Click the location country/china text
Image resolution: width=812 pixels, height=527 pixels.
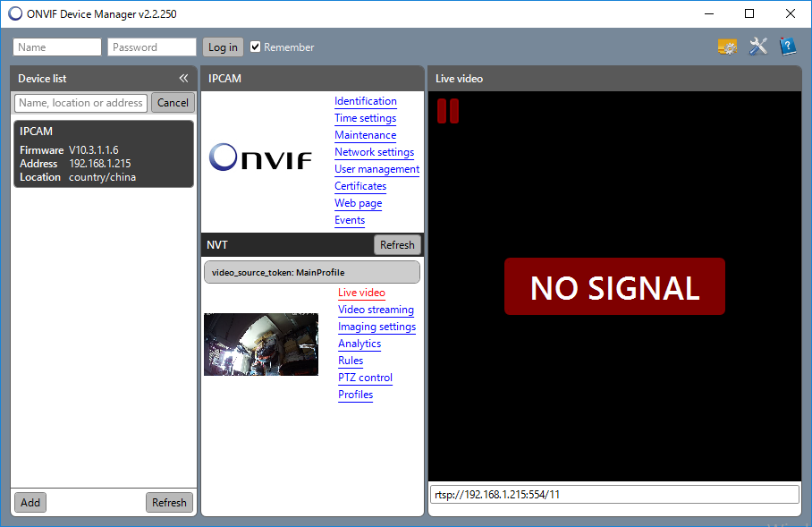click(x=103, y=177)
